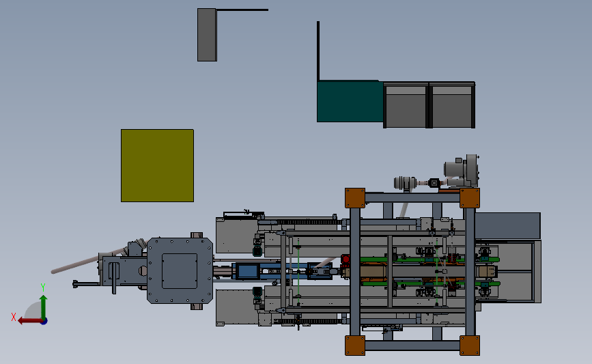Click the red X-axis arrow of the triad
The image size is (592, 364).
(29, 321)
